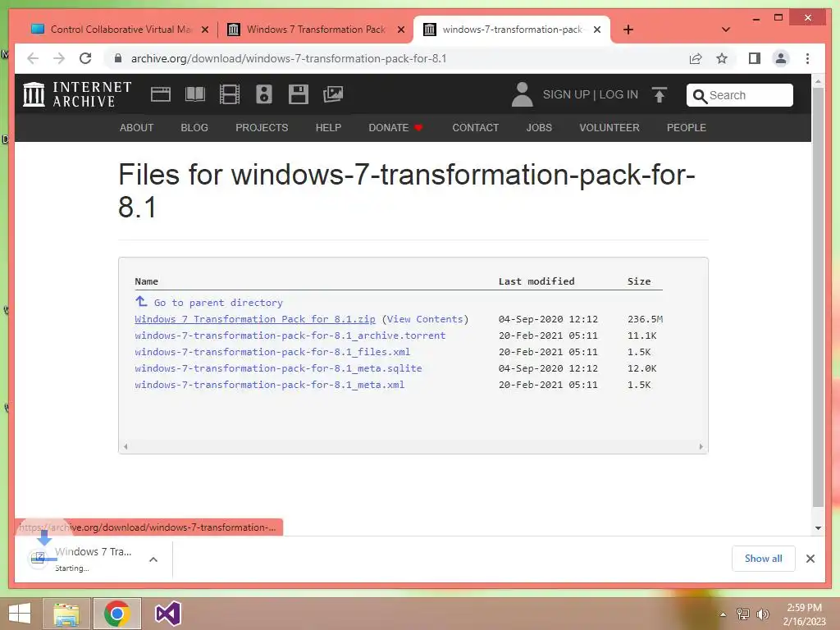Download Windows 7 Transformation Pack for 8.1.zip
This screenshot has width=840, height=630.
click(x=255, y=319)
